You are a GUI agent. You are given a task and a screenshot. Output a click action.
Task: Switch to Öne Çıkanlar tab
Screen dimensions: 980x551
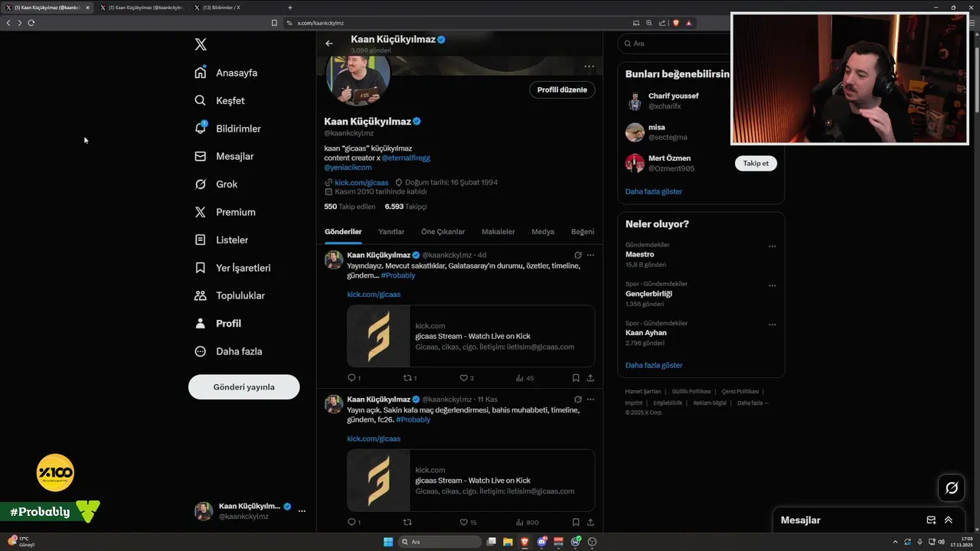[443, 232]
